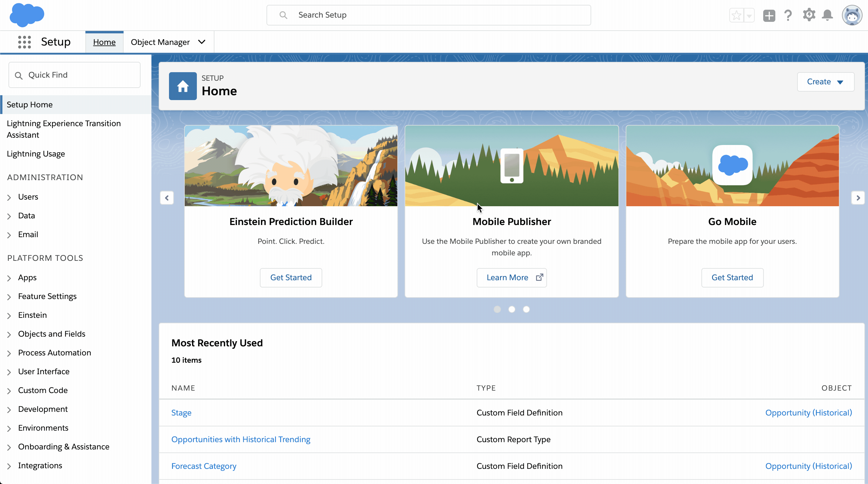Click the favorites star icon
This screenshot has width=868, height=484.
pyautogui.click(x=736, y=15)
